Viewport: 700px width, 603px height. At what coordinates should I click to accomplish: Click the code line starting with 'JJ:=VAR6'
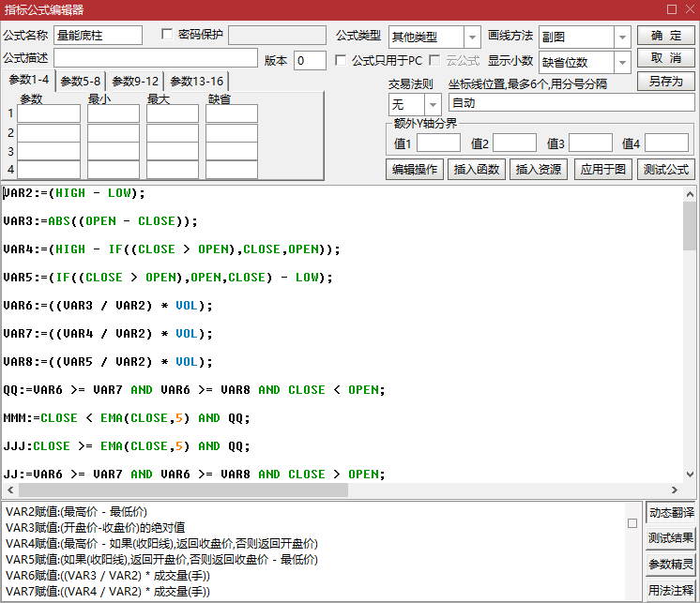pos(193,475)
